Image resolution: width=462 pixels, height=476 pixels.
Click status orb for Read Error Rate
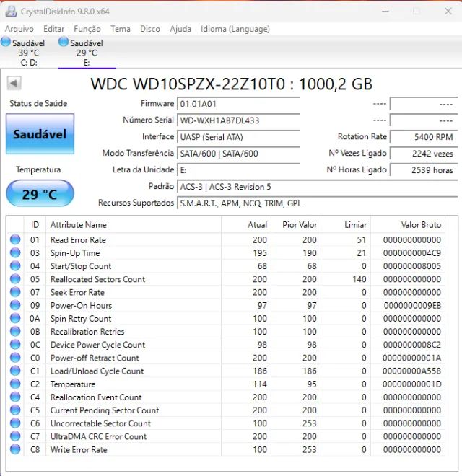(15, 239)
